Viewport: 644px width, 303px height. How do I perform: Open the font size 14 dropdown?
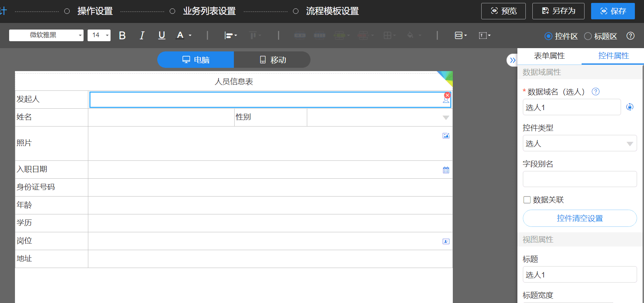(99, 35)
